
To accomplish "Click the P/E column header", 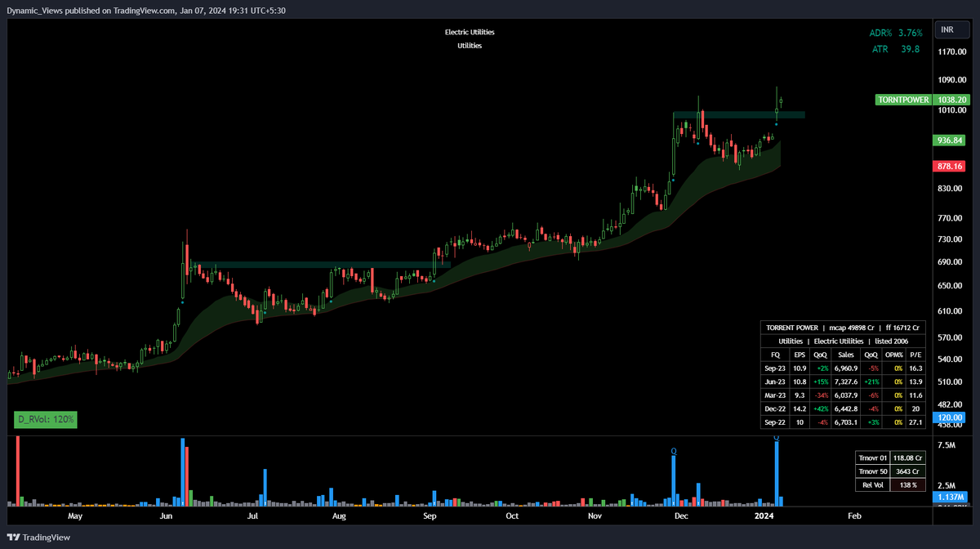I will pyautogui.click(x=916, y=355).
